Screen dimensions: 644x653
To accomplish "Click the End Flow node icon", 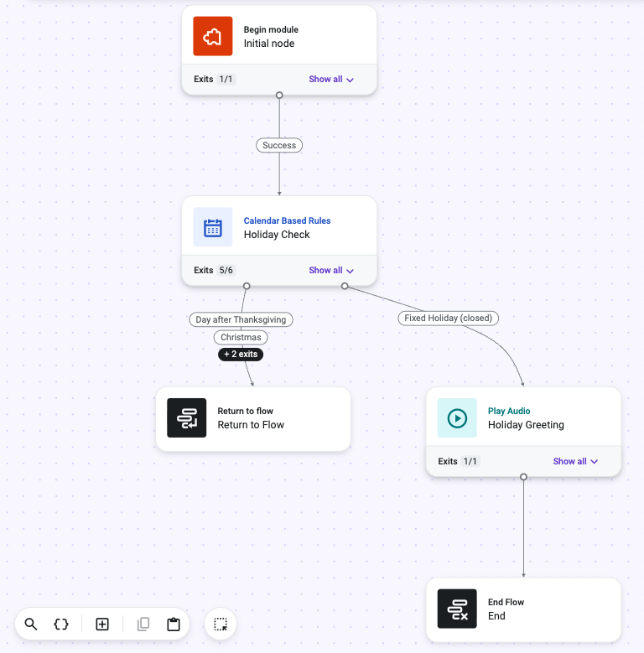I will 457,609.
